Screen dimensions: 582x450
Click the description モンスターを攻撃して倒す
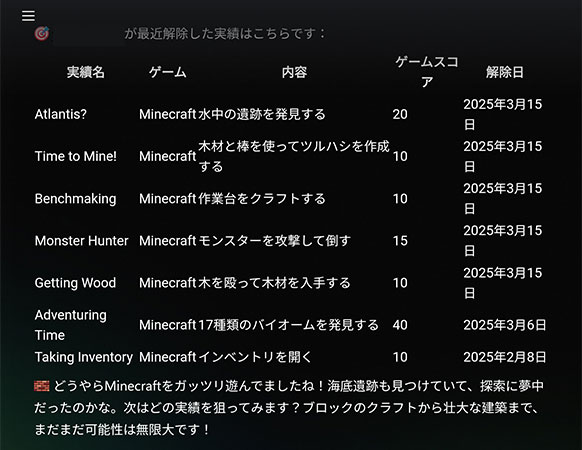coord(275,241)
